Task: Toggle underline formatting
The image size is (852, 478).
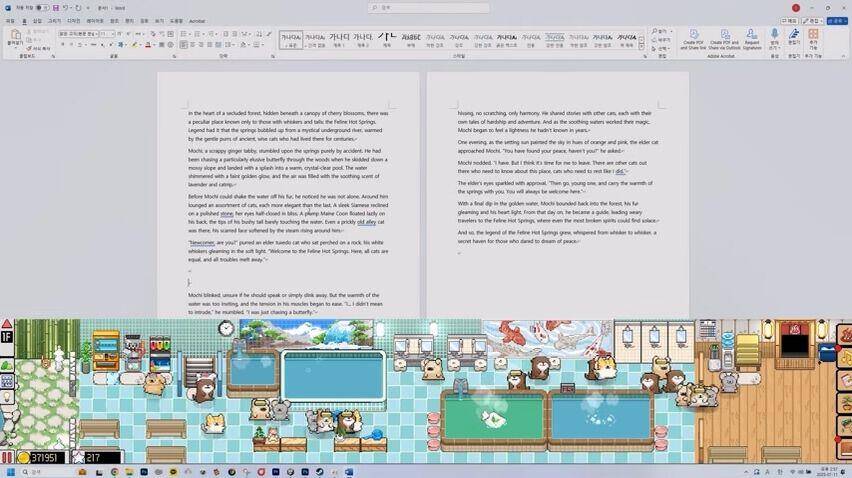Action: [79, 45]
